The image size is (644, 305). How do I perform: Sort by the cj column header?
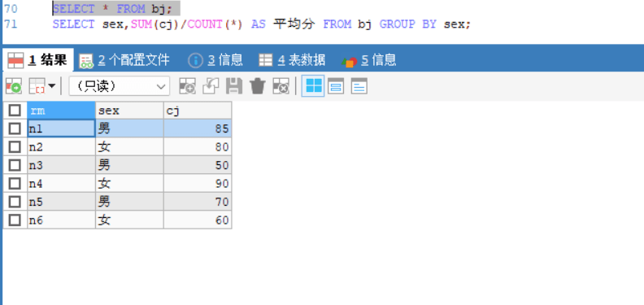click(198, 110)
